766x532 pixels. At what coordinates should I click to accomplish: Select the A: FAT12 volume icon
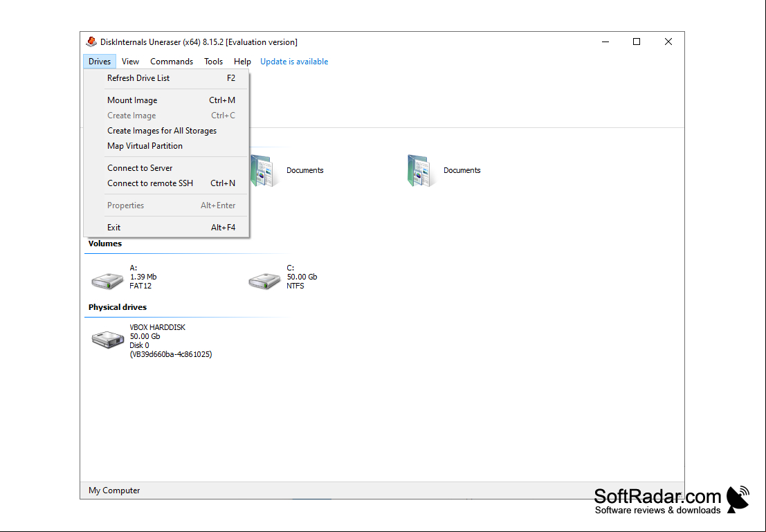coord(107,280)
